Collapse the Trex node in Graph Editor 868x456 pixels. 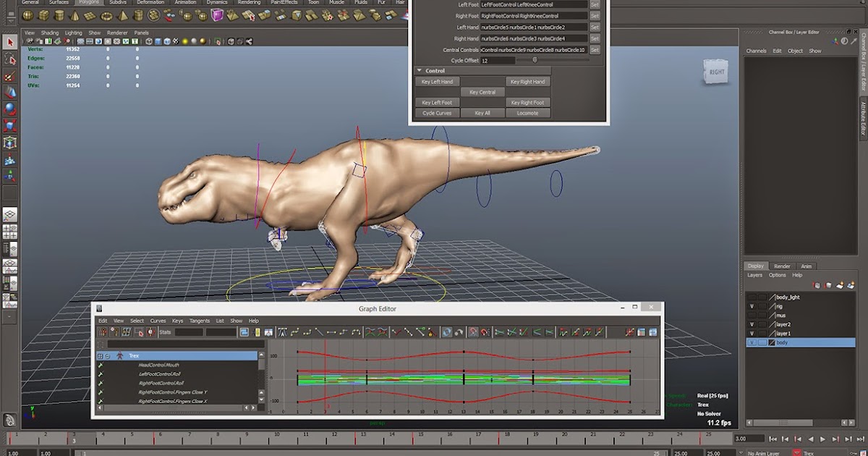[x=107, y=356]
